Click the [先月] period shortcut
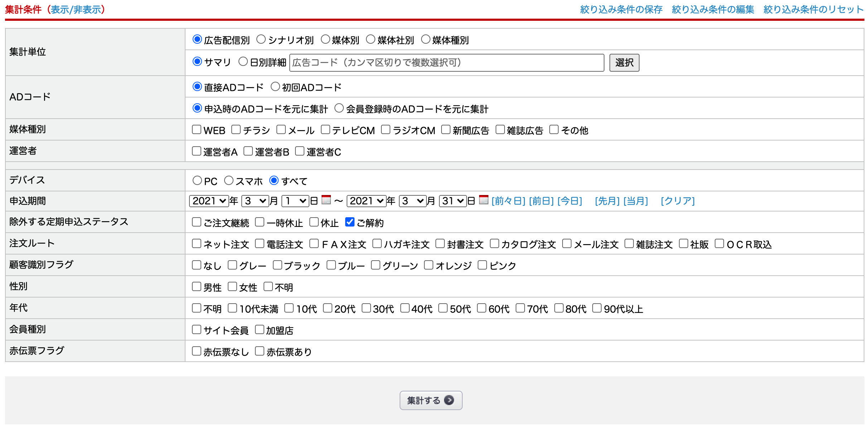 [607, 201]
